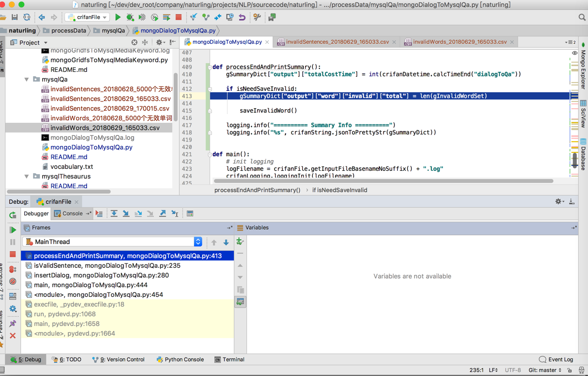The image size is (588, 376).
Task: Toggle fold marker at line 421
Action: coord(210,154)
